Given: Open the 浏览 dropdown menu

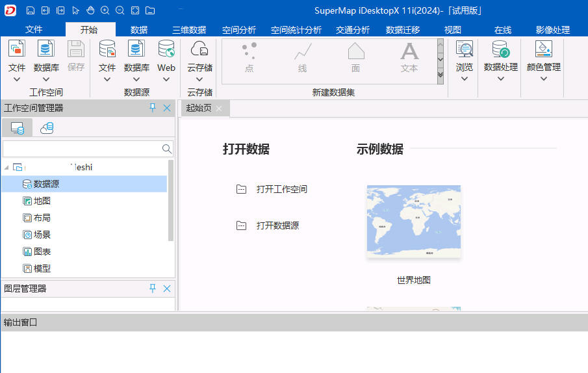Looking at the screenshot, I should point(464,79).
